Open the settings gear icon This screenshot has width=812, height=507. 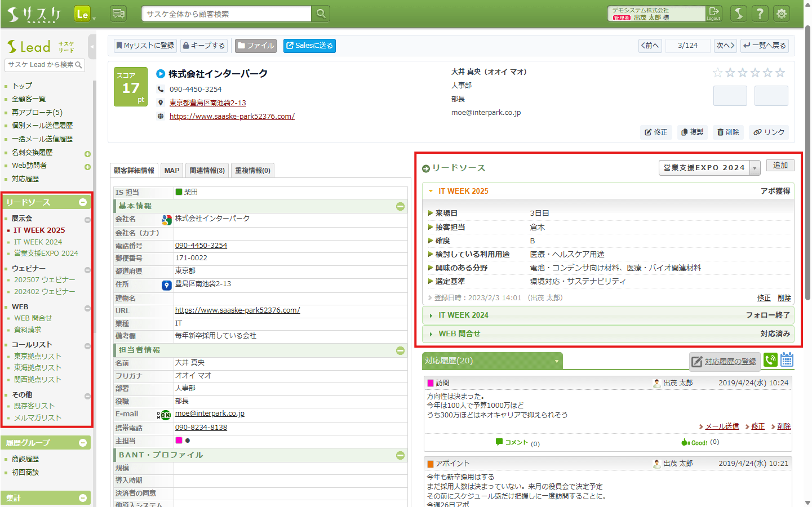tap(782, 14)
